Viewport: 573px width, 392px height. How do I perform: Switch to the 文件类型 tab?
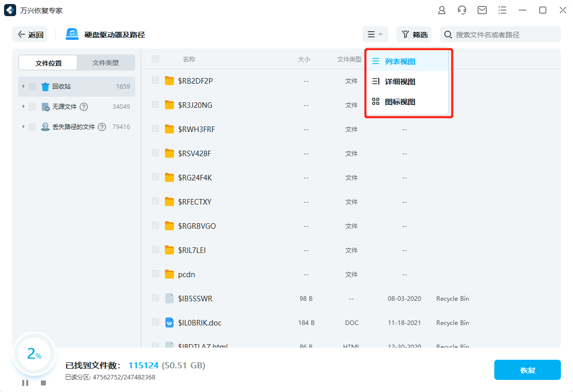[x=105, y=62]
